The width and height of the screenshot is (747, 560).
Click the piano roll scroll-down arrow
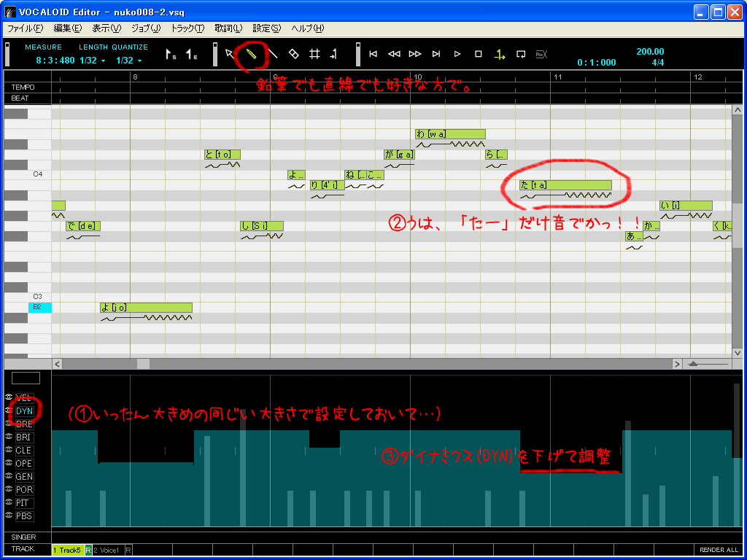point(737,353)
